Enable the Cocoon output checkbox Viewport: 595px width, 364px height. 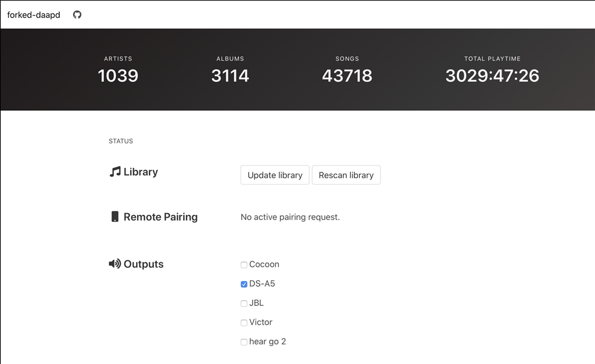coord(244,265)
